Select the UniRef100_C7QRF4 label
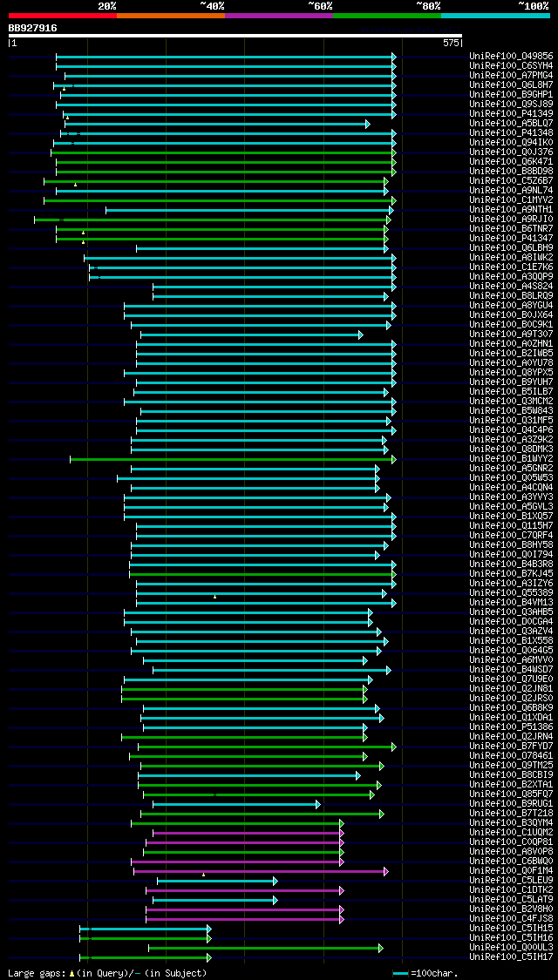Image resolution: width=558 pixels, height=980 pixels. (x=511, y=536)
